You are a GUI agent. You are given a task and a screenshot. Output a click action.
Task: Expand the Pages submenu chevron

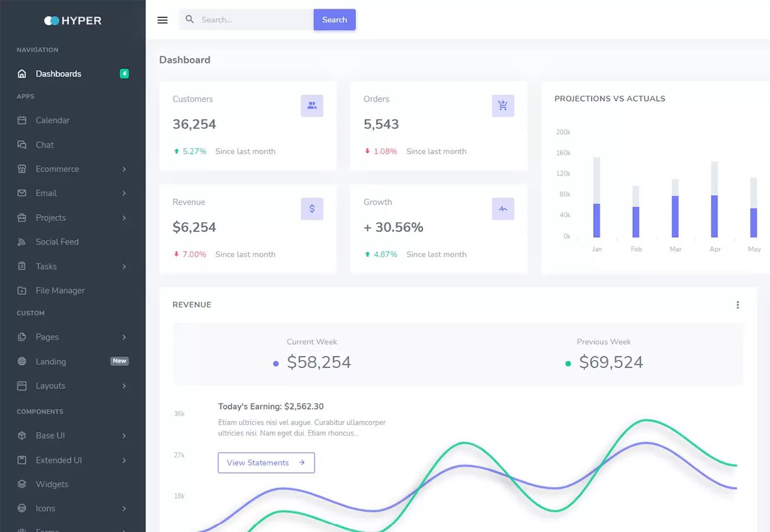pos(124,337)
